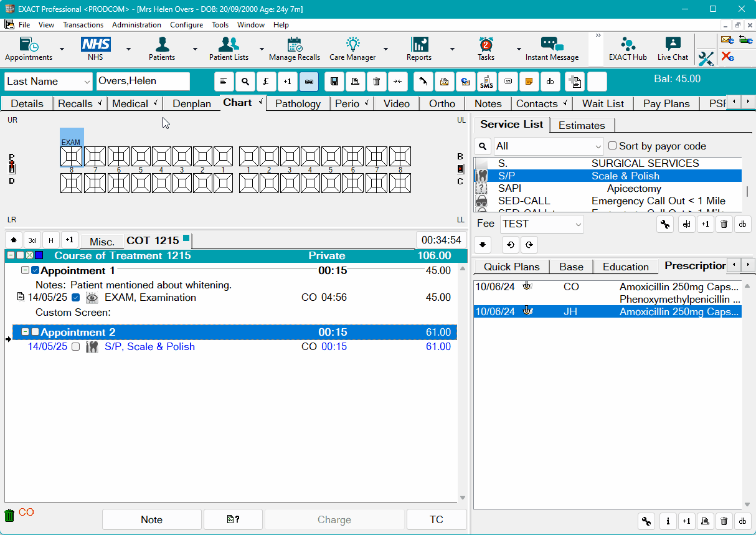Switch to the Medical tab
756x535 pixels.
(x=135, y=103)
